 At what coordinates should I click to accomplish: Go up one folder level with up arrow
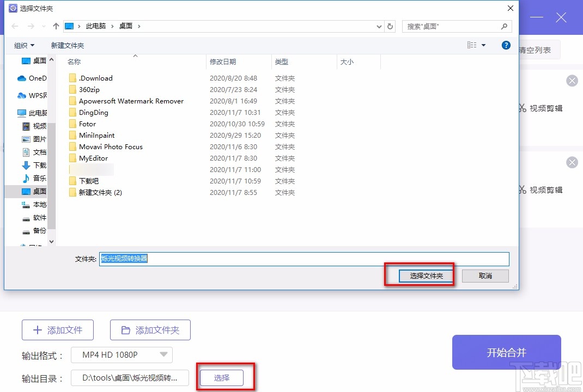tap(56, 26)
